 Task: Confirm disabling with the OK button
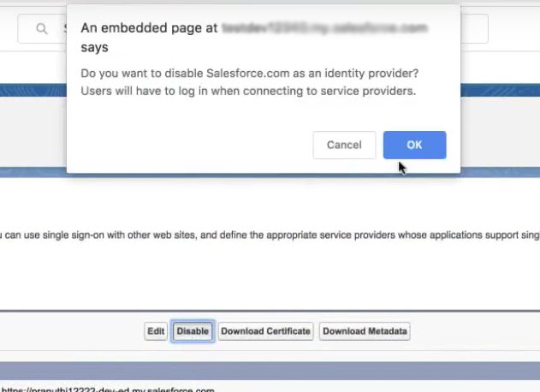coord(415,145)
